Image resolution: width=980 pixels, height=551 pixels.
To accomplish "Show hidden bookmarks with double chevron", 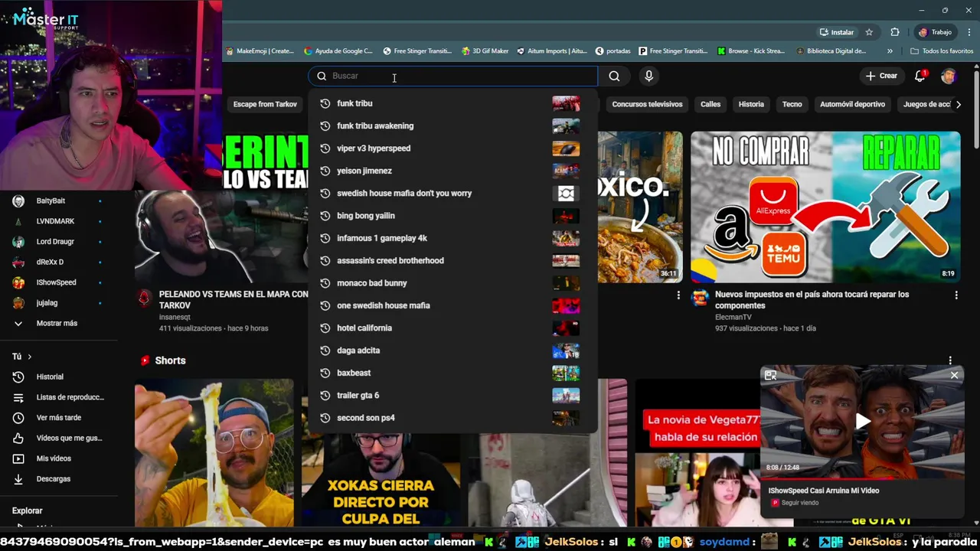I will 890,51.
